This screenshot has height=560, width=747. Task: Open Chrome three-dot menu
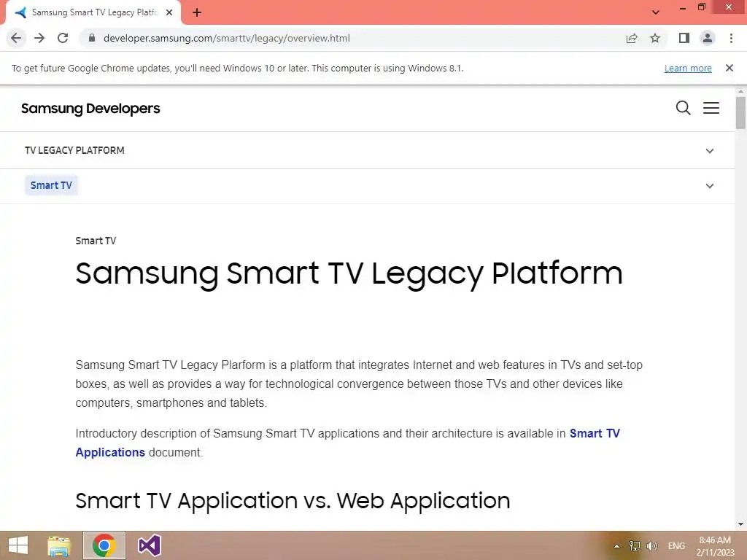click(731, 38)
